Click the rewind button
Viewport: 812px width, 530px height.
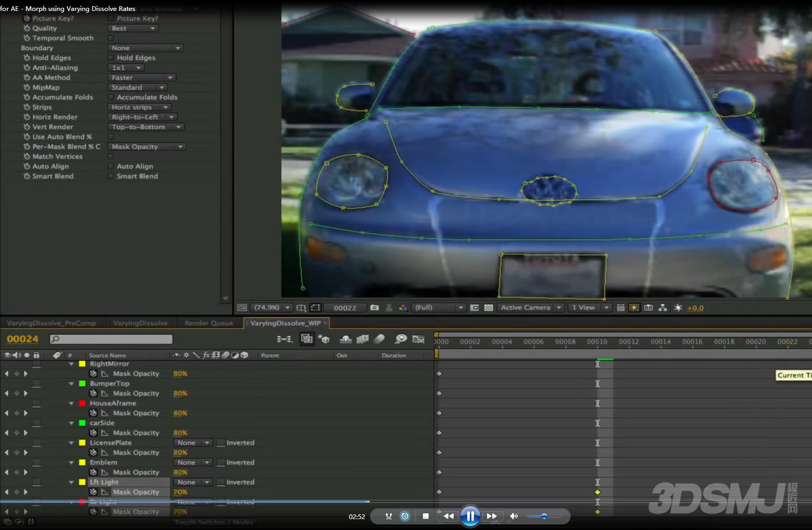point(448,516)
